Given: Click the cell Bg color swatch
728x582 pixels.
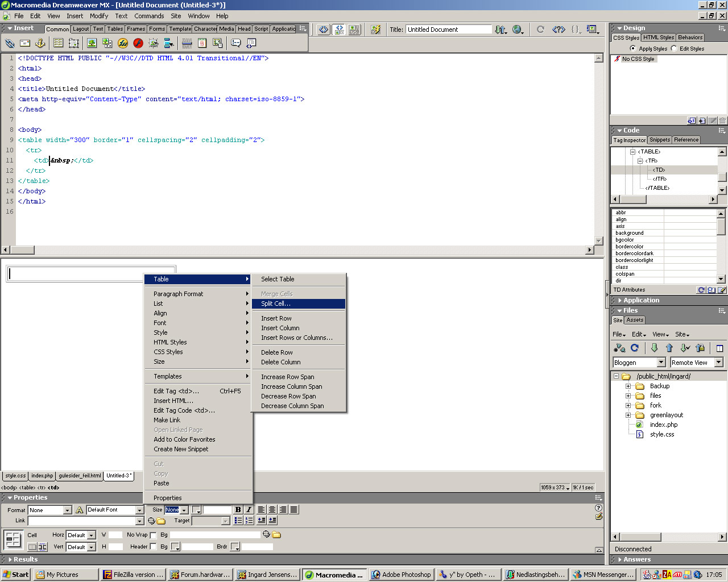Looking at the screenshot, I should click(175, 547).
